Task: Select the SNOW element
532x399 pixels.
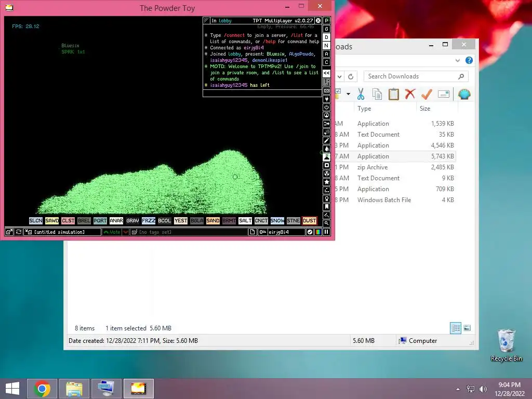Action: 277,221
